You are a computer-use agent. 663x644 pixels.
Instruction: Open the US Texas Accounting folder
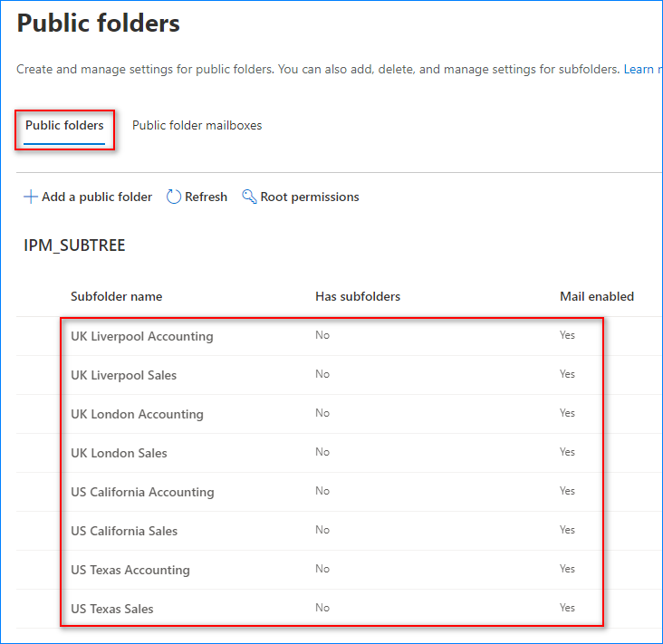pyautogui.click(x=130, y=570)
